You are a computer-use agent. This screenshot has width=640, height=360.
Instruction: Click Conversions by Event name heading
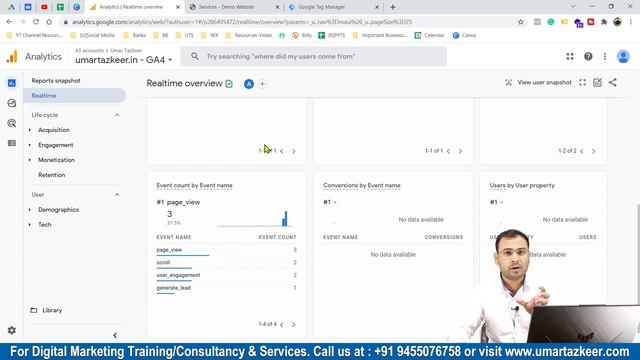tap(362, 185)
